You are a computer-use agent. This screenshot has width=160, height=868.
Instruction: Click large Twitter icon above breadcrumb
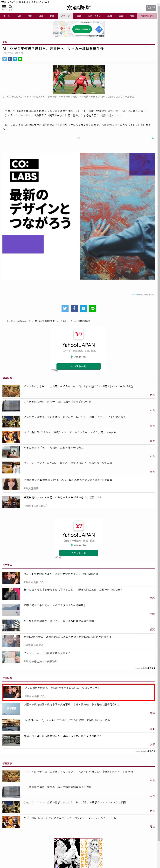[x=65, y=308]
